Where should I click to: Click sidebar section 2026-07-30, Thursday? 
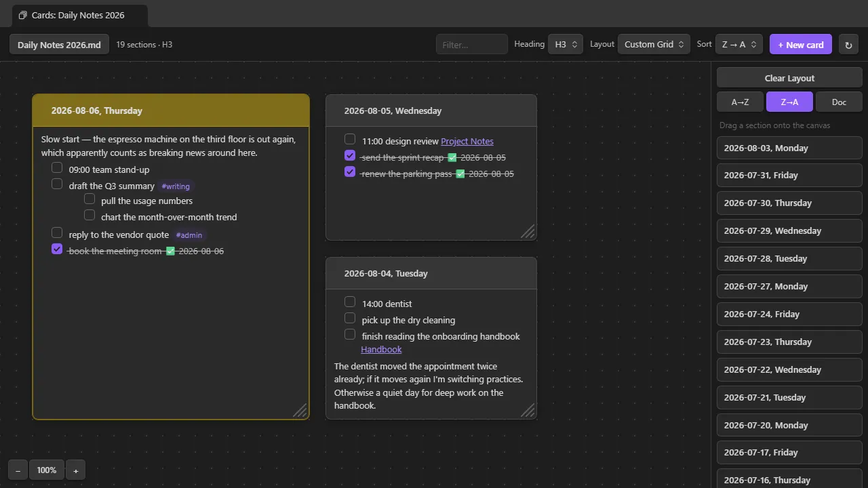[789, 203]
